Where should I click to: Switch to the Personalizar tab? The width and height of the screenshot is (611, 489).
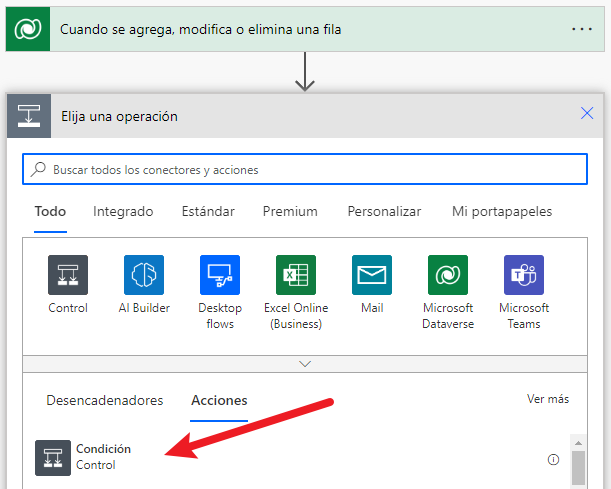(384, 211)
